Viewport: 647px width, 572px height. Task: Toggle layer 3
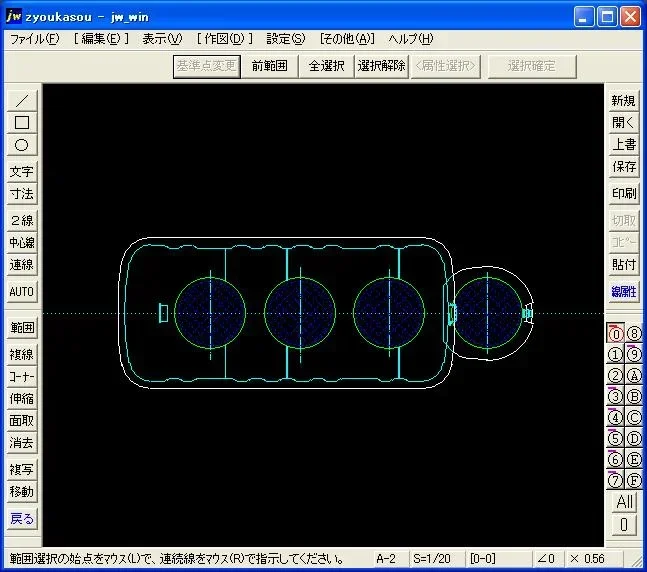tap(615, 397)
